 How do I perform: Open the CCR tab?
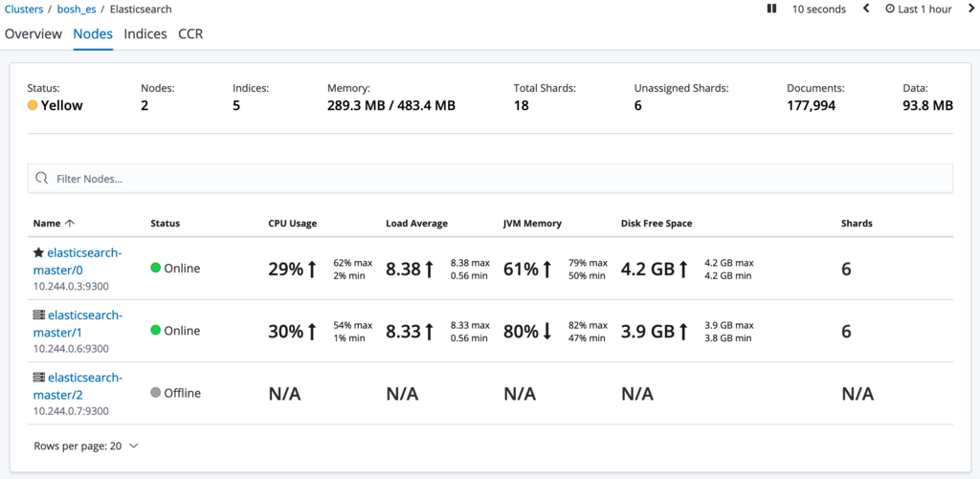[190, 33]
